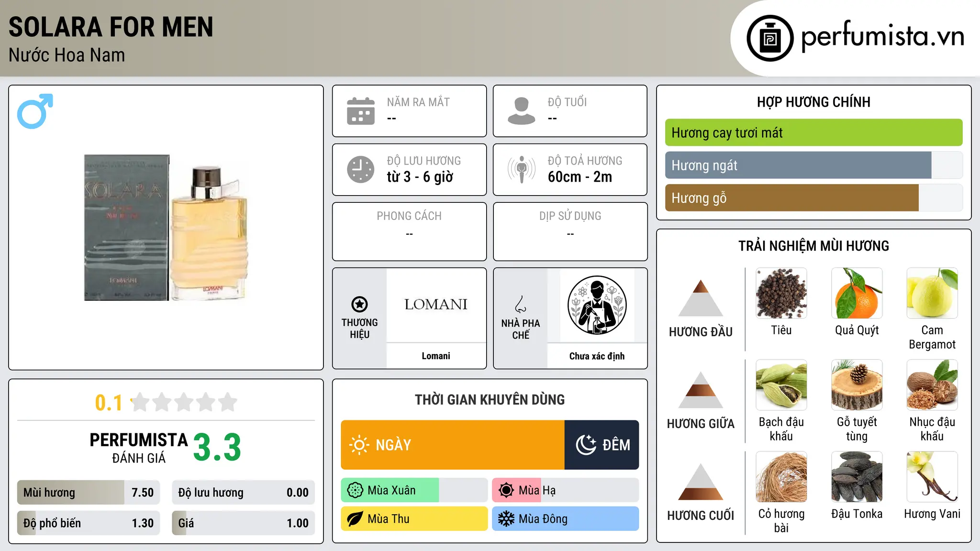
Task: Click the base notes pyramid icon
Action: coord(701,482)
